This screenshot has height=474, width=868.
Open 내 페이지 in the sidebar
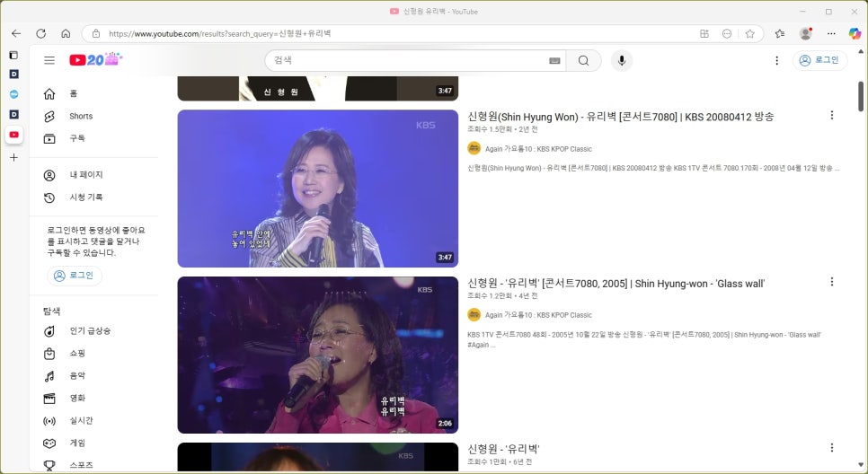point(94,175)
